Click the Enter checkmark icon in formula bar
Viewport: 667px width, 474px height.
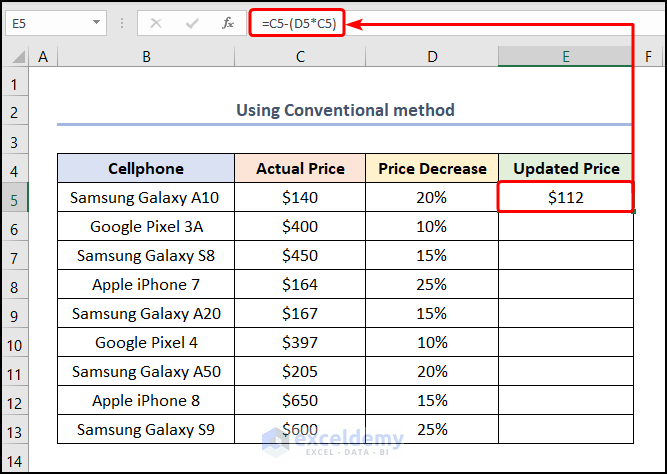point(193,22)
